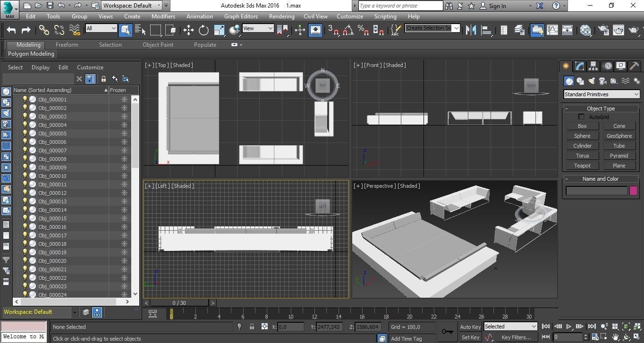Toggle the Scene Explorer icon
The image size is (644, 343).
[x=504, y=30]
